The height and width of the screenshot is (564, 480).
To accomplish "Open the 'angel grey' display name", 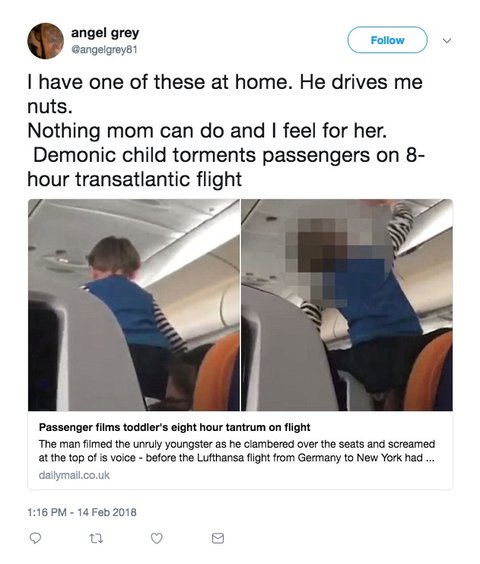I will coord(105,33).
